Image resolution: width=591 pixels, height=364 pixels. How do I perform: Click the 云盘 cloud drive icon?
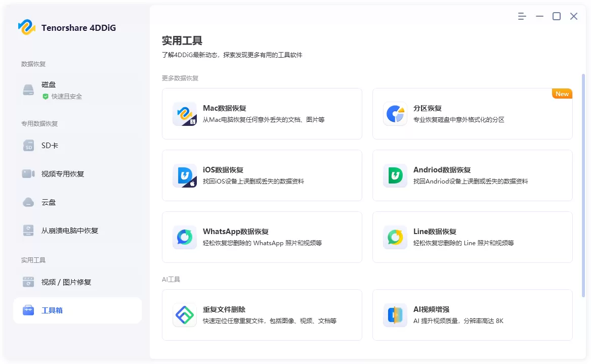click(28, 202)
